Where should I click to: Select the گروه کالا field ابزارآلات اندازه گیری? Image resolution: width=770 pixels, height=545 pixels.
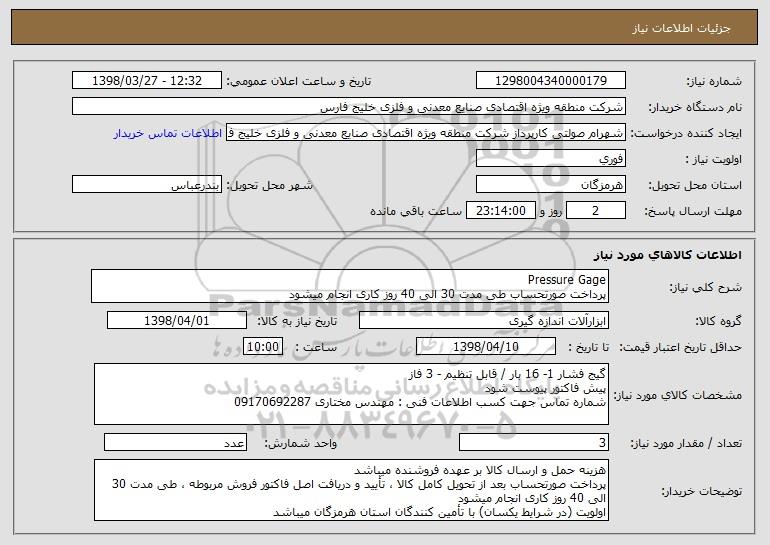(484, 321)
